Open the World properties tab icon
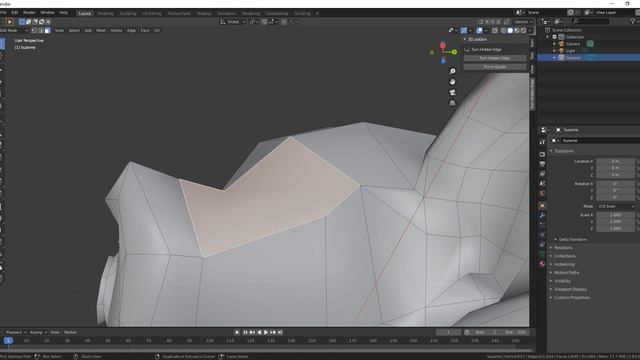This screenshot has height=360, width=640. (542, 193)
